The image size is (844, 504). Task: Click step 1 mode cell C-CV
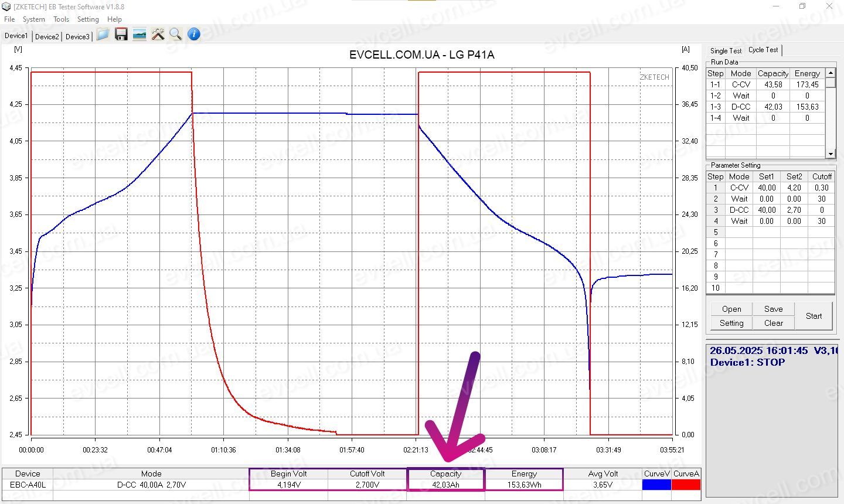(739, 188)
